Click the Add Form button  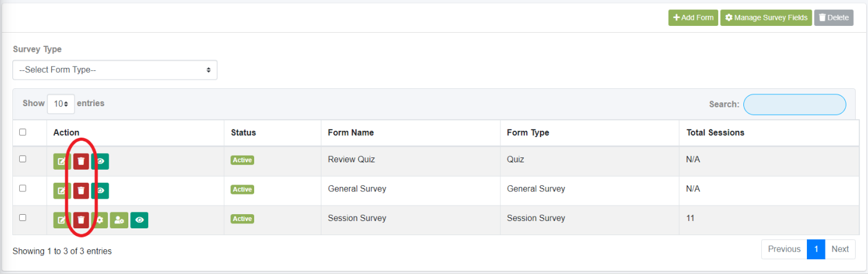(x=693, y=18)
